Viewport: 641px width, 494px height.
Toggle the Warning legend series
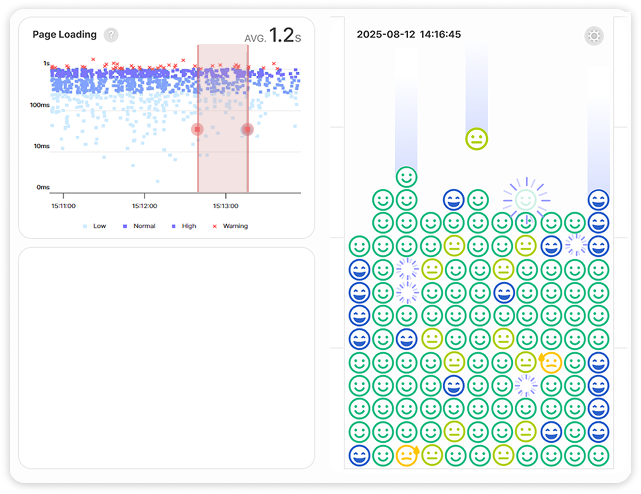click(x=230, y=226)
